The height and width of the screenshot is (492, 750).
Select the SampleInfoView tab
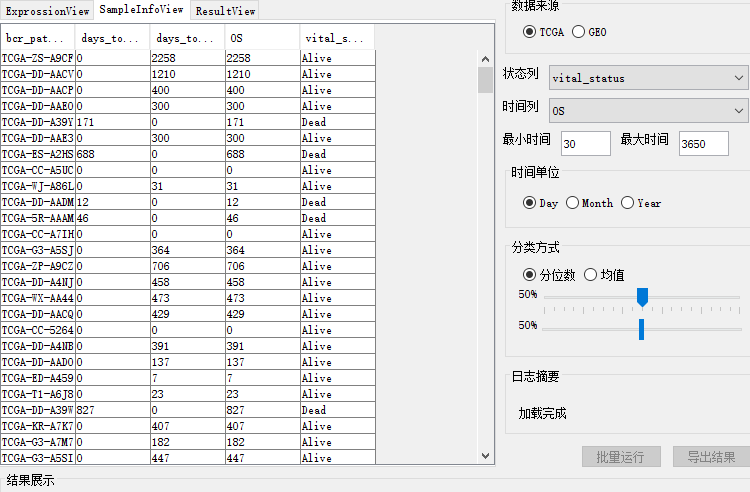(x=141, y=9)
